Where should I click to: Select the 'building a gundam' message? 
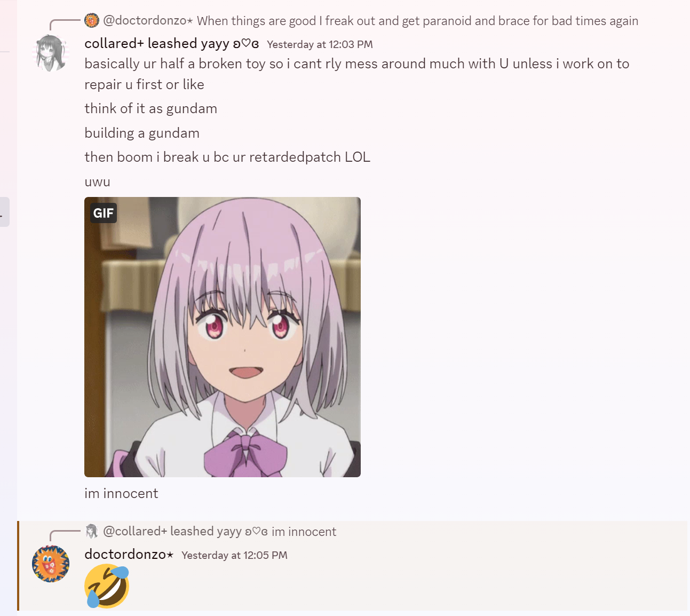pos(142,133)
